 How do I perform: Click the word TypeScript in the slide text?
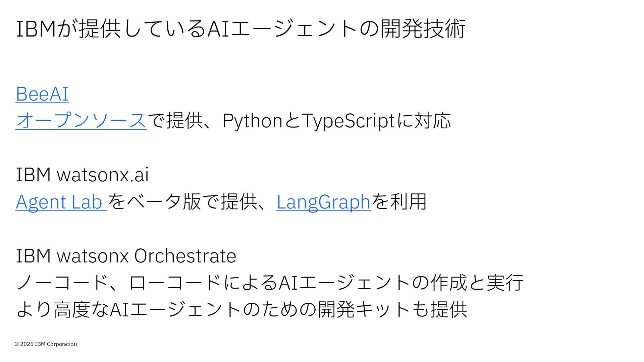pos(348,121)
